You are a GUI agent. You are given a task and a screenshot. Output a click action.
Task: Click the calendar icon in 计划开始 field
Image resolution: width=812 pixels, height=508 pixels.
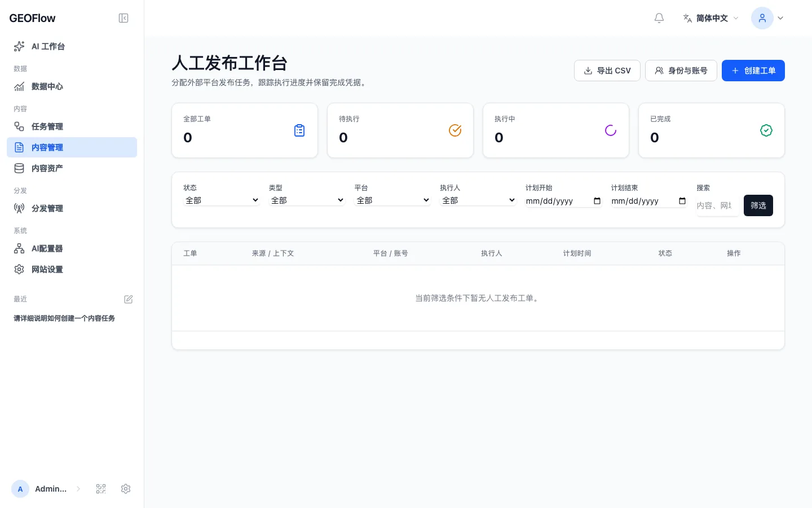click(597, 201)
